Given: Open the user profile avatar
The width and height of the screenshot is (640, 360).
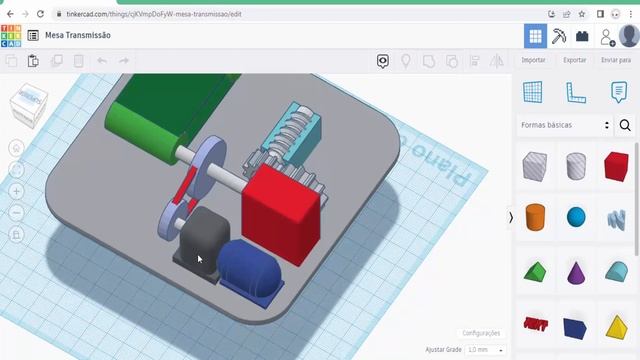Looking at the screenshot, I should [x=629, y=36].
